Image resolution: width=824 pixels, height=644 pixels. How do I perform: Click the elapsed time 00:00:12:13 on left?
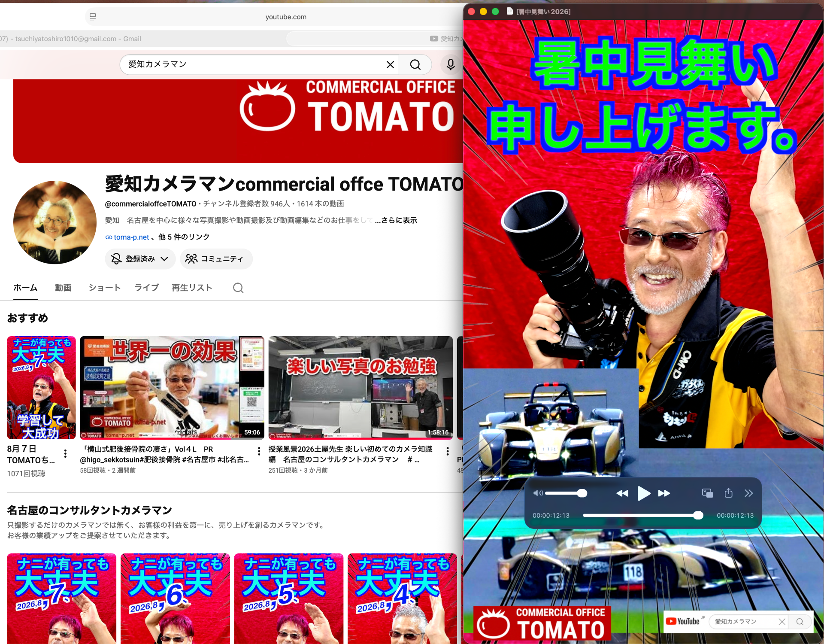click(x=551, y=515)
